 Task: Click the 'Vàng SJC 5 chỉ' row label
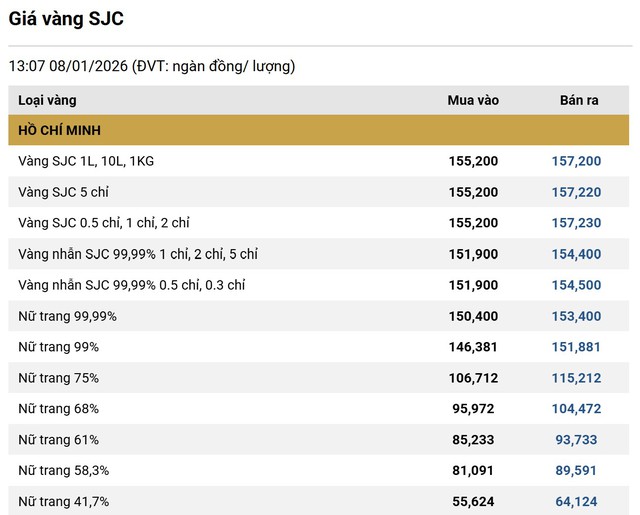[63, 192]
